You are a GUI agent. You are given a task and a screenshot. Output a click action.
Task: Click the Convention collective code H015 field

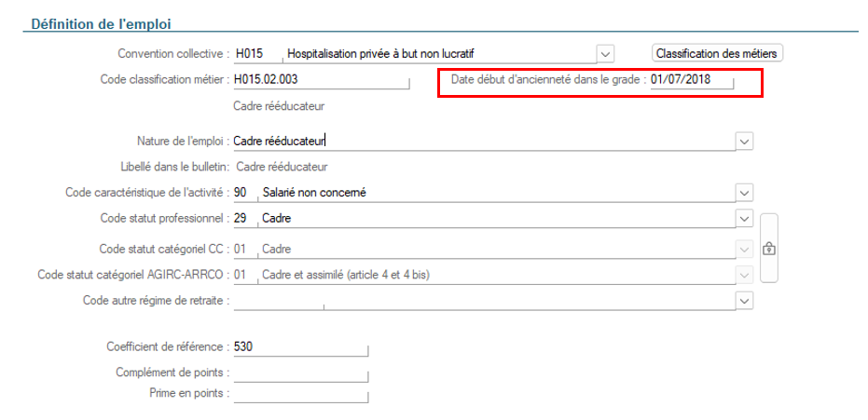258,54
